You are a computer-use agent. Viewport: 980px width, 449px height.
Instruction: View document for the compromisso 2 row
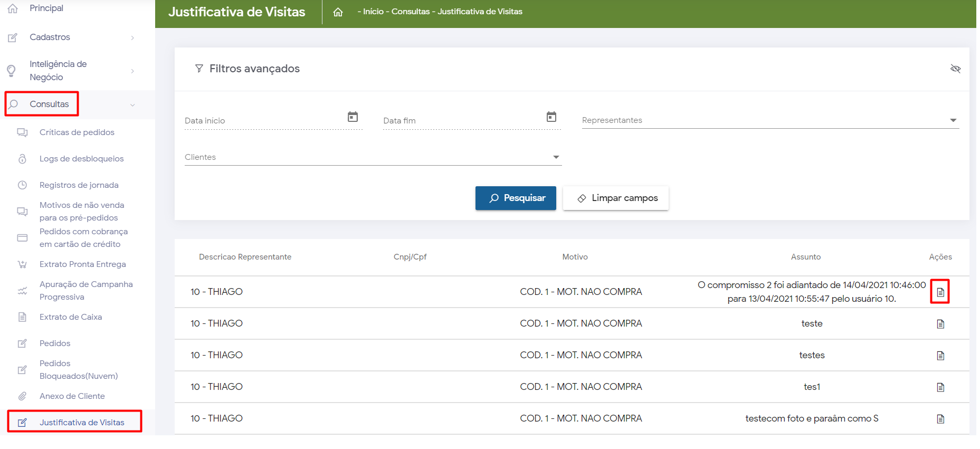[940, 292]
